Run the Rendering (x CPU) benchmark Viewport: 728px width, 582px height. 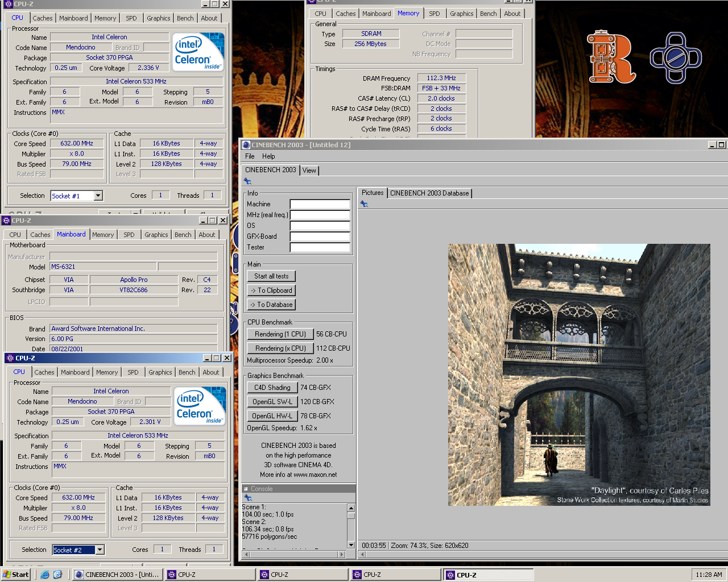coord(280,348)
